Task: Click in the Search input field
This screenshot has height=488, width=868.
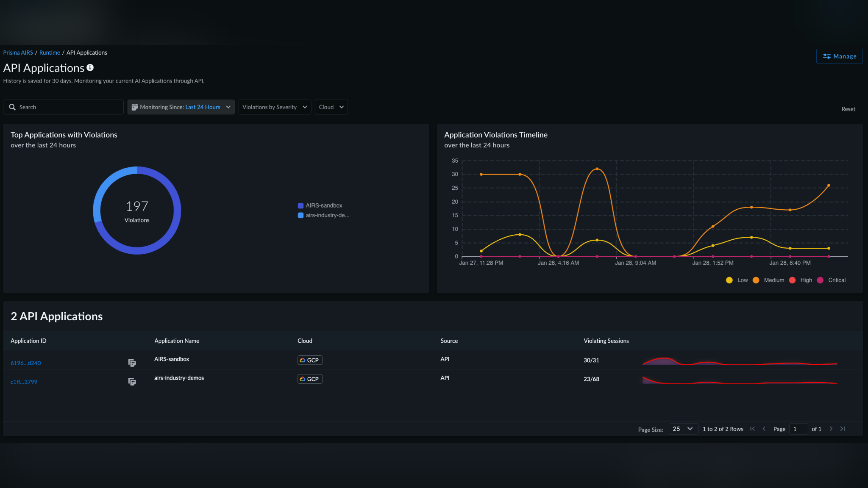Action: point(68,107)
